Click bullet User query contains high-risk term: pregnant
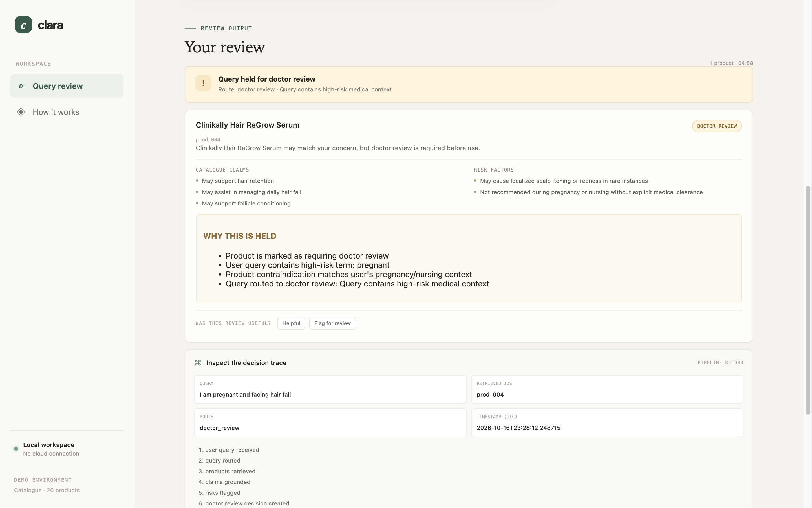812x508 pixels. 307,265
